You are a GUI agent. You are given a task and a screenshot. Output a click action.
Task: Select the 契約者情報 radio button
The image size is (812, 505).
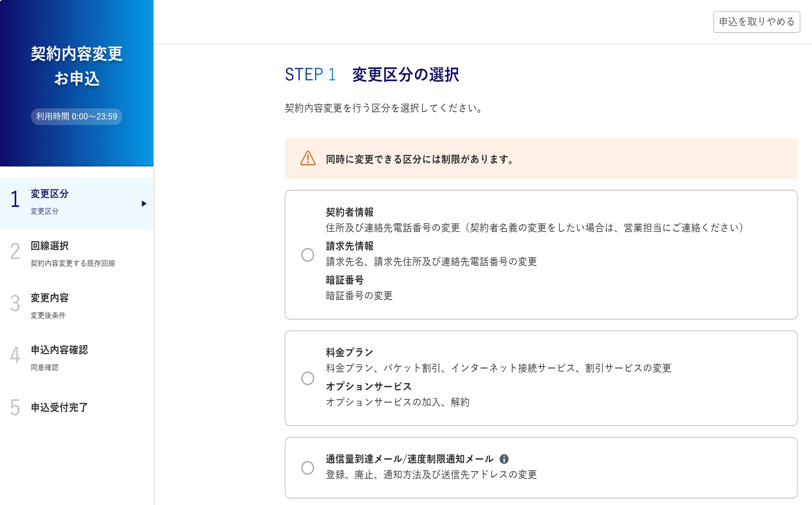[x=308, y=255]
